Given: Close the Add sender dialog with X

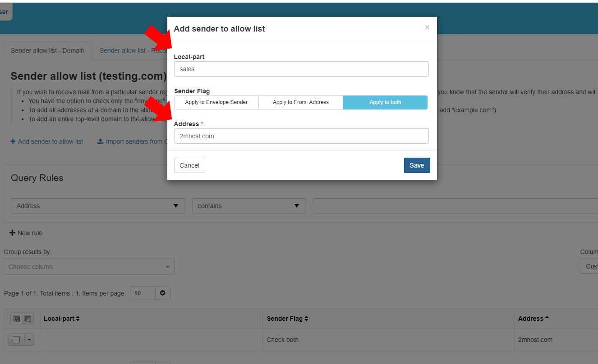Looking at the screenshot, I should pos(427,27).
